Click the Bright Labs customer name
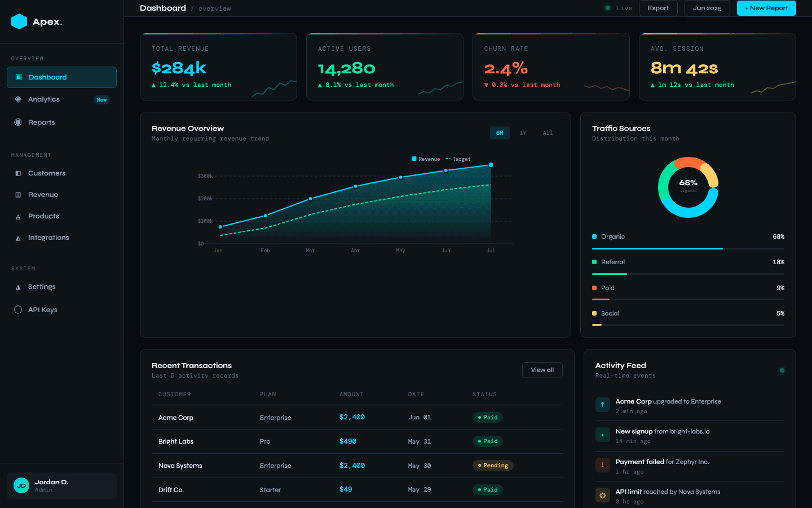 pyautogui.click(x=176, y=441)
